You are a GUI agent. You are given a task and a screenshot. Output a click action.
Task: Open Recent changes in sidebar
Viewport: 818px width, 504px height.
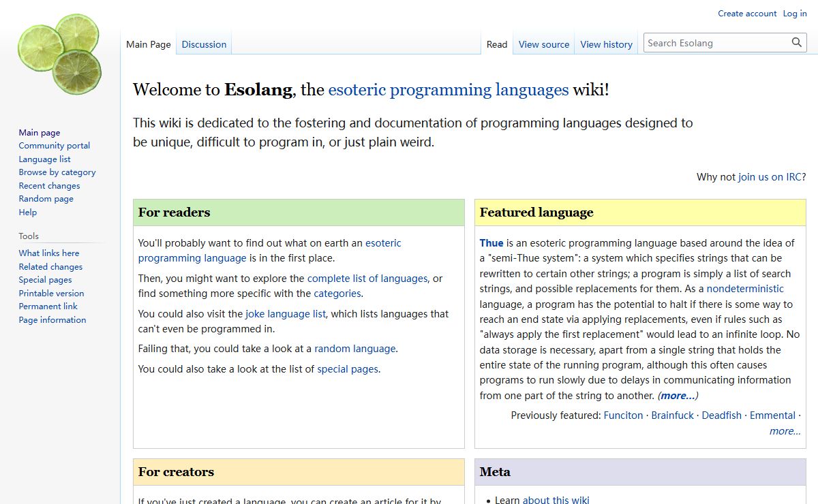(49, 186)
